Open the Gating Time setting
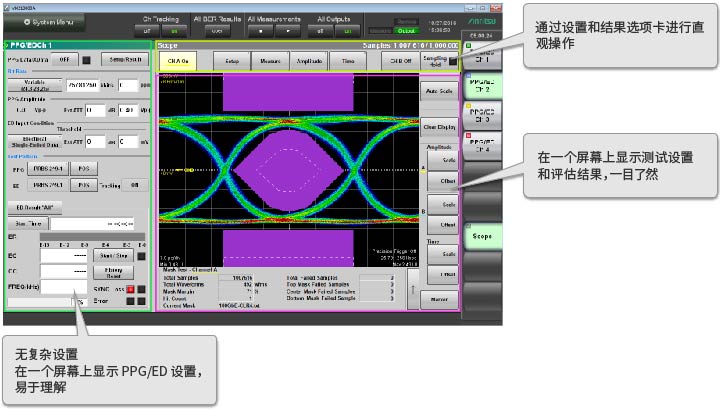This screenshot has height=410, width=720. [x=28, y=224]
